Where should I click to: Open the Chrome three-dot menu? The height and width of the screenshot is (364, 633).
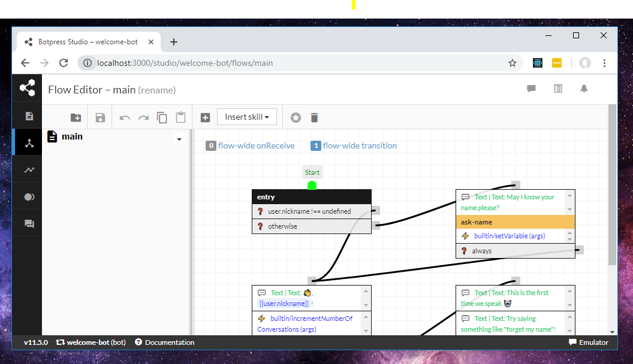604,63
